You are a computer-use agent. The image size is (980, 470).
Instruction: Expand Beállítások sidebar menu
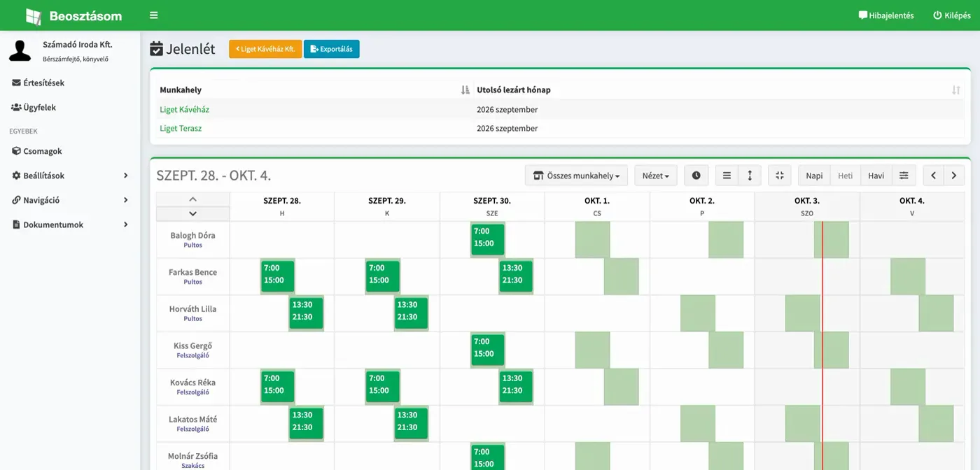[x=70, y=176]
